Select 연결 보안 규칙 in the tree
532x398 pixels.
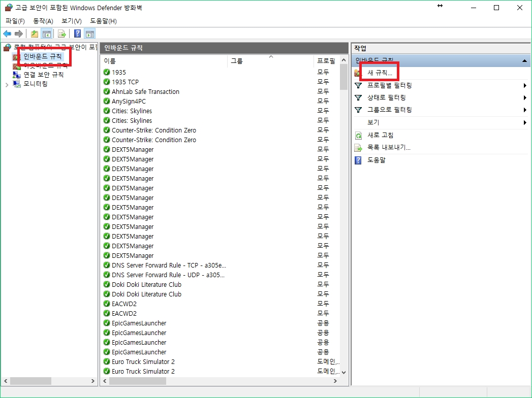[43, 75]
